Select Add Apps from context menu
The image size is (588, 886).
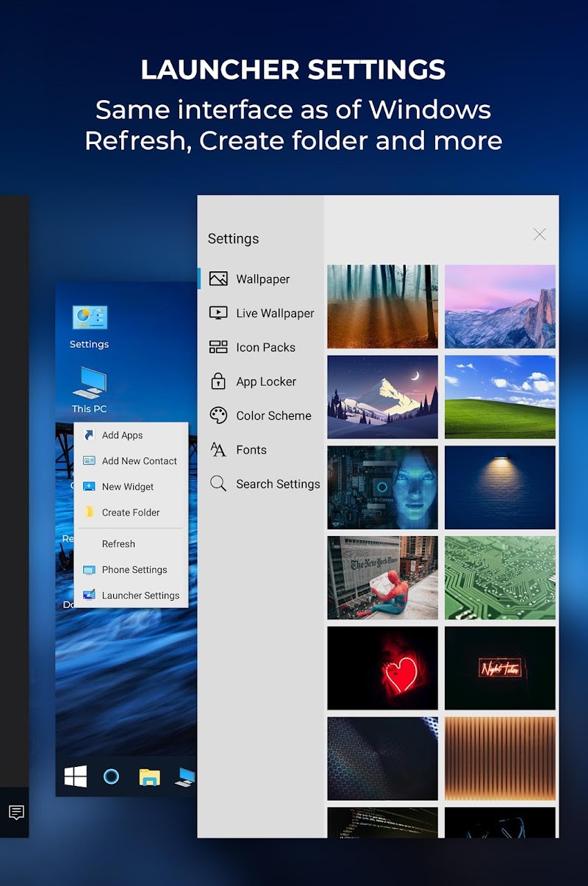pos(122,435)
